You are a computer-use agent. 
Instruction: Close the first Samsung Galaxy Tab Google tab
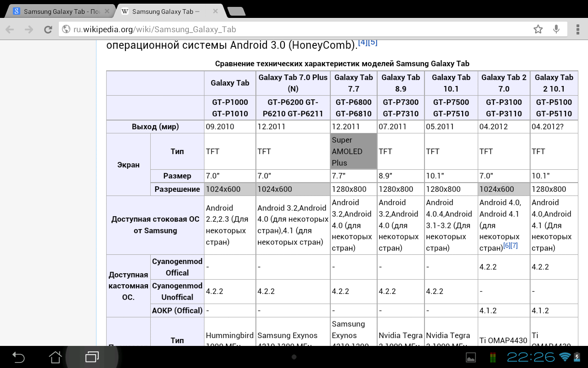point(107,11)
